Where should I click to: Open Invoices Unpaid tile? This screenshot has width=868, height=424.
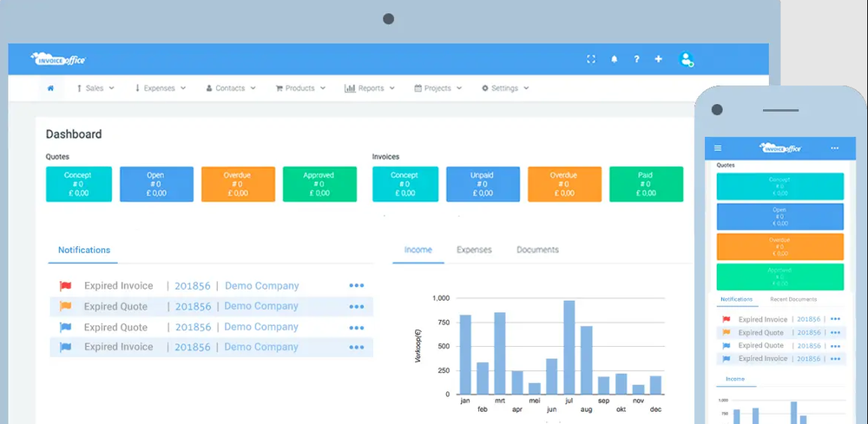click(483, 184)
